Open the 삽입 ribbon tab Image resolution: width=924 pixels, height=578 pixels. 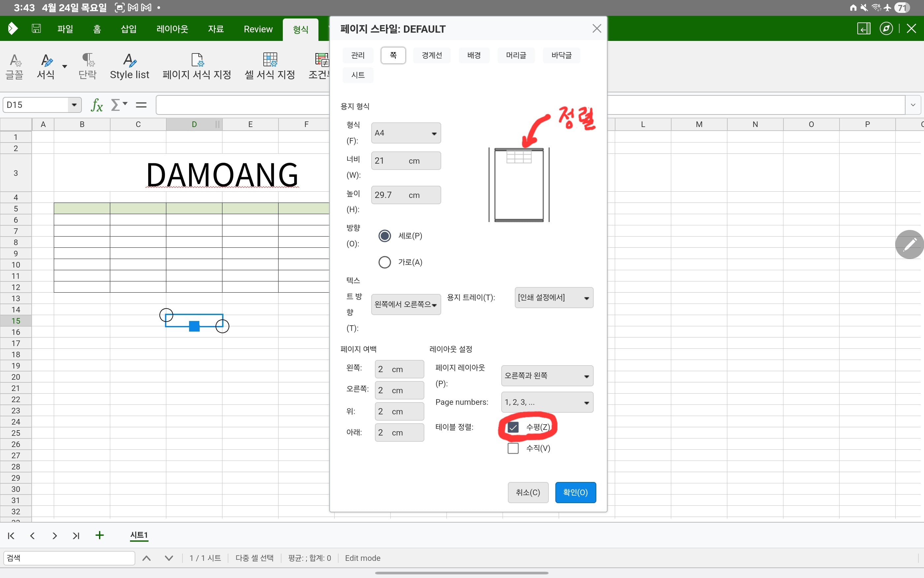pyautogui.click(x=128, y=29)
